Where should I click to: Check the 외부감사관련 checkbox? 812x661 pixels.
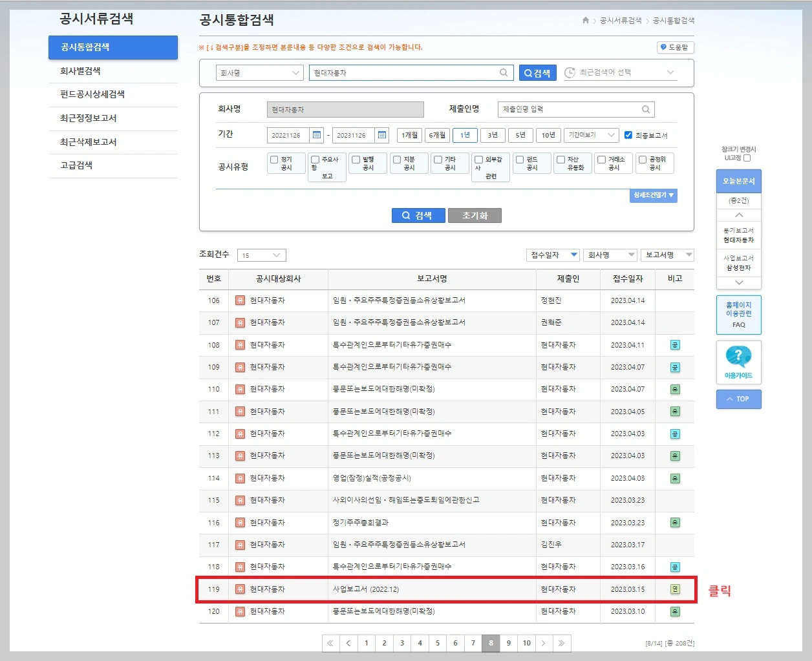(x=478, y=160)
